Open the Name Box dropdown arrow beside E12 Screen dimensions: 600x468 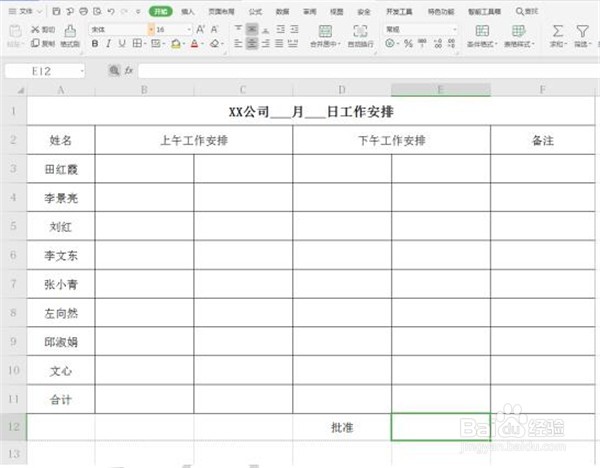82,71
